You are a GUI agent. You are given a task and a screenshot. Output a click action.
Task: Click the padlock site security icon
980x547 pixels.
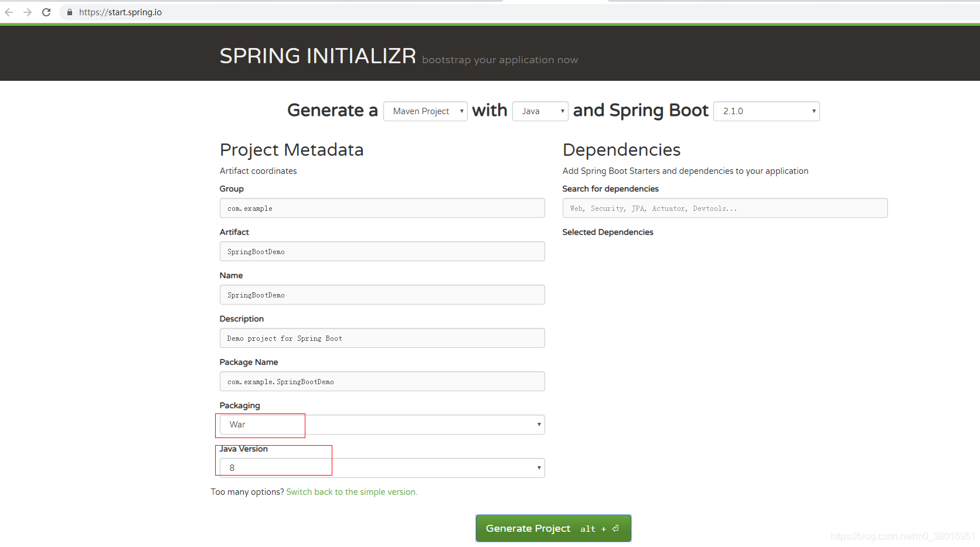click(70, 12)
